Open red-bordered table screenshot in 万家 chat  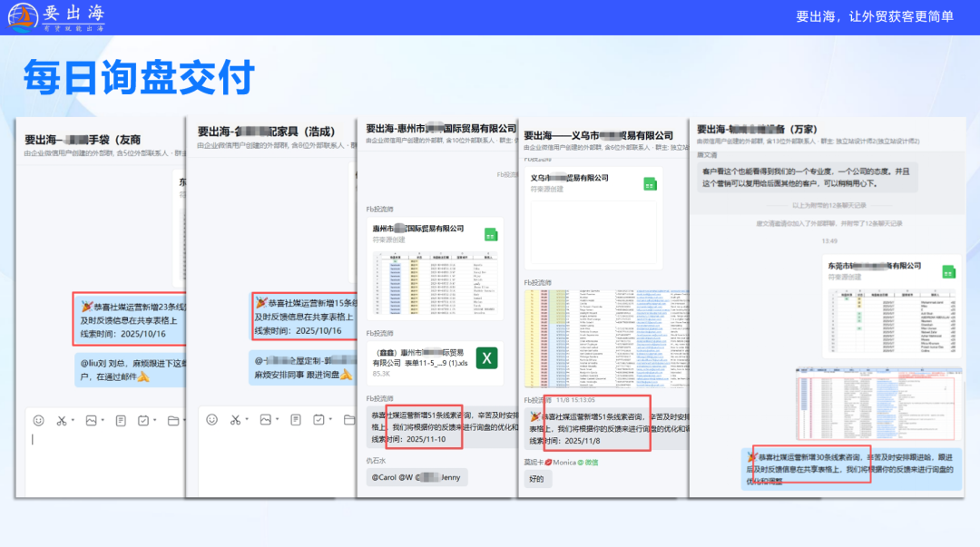878,405
